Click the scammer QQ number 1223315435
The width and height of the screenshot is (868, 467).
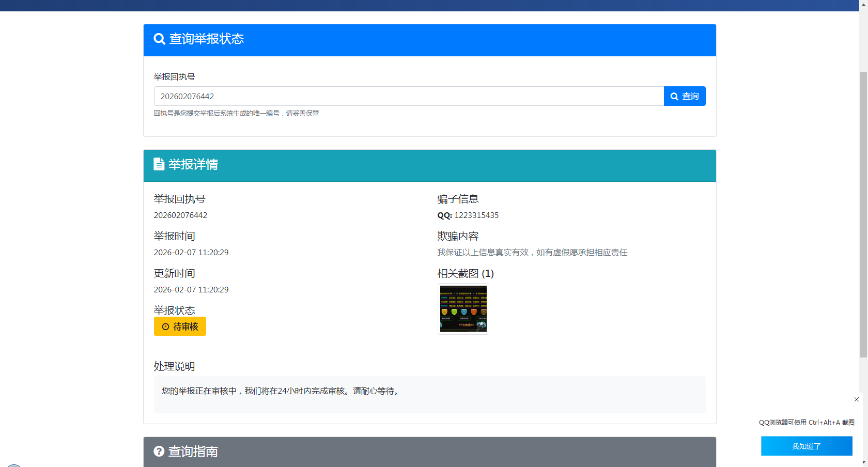[x=476, y=215]
